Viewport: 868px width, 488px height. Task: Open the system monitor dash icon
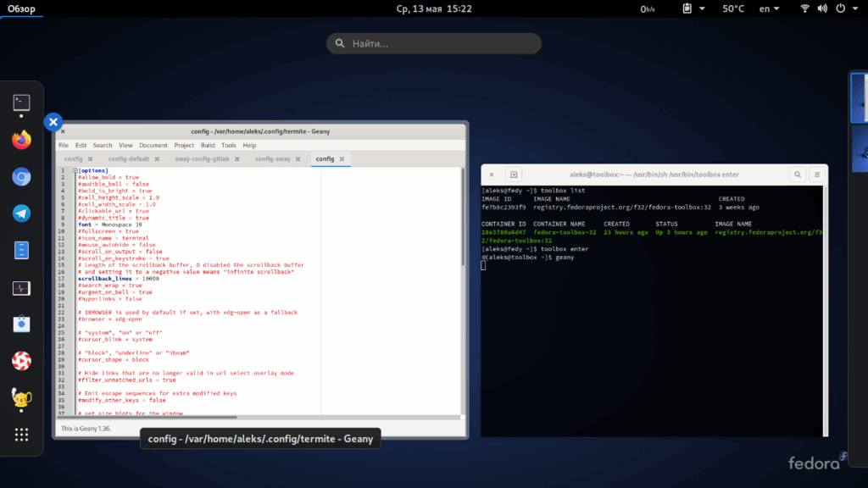click(21, 288)
